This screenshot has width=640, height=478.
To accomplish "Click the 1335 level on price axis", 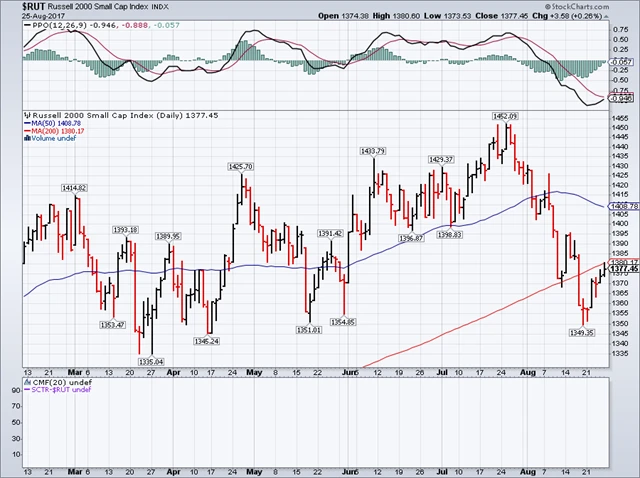I will 620,353.
